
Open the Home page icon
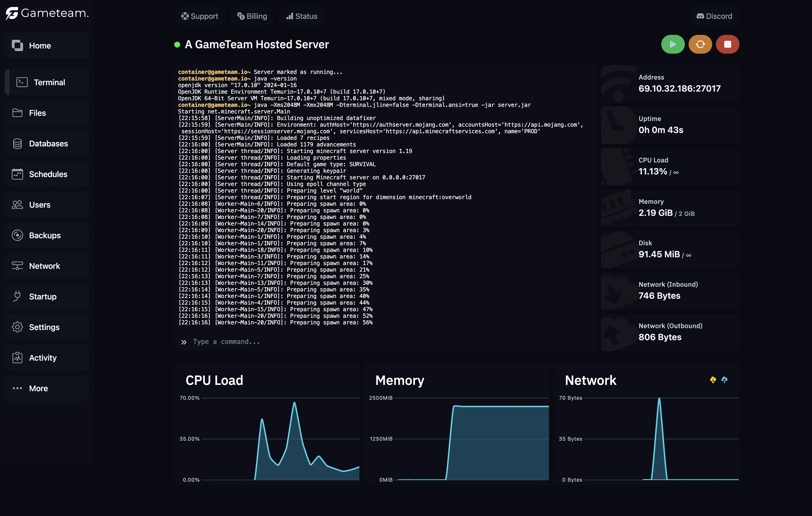pyautogui.click(x=17, y=45)
